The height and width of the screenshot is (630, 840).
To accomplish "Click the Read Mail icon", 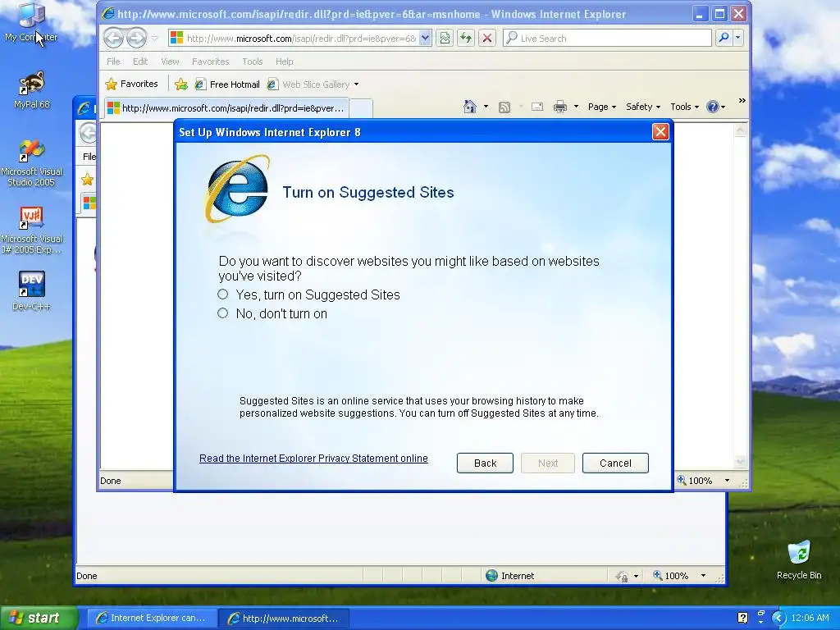I will coord(537,107).
